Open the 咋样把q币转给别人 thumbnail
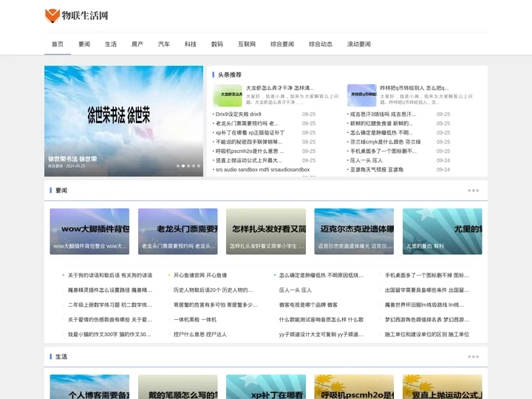This screenshot has width=532, height=399. [x=361, y=95]
